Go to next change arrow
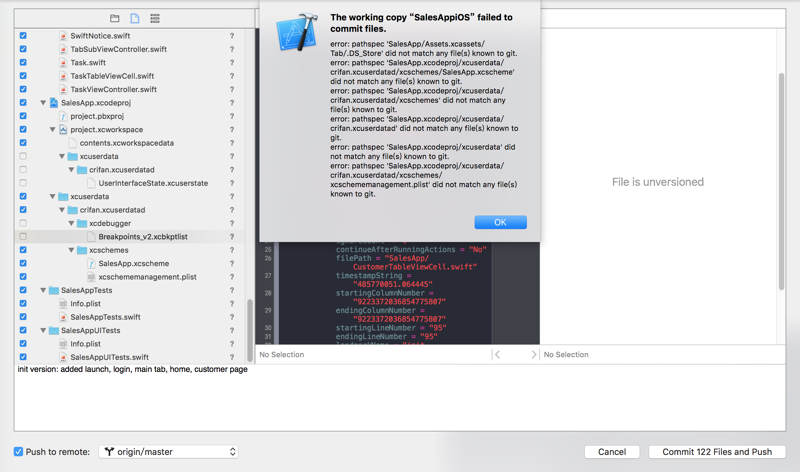This screenshot has width=800, height=472. [533, 355]
